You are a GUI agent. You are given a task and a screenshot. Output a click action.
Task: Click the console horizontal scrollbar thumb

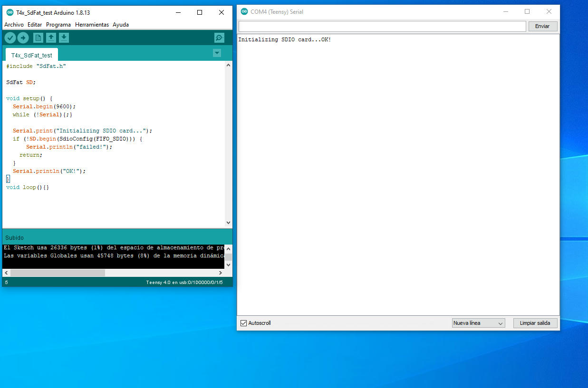(58, 273)
